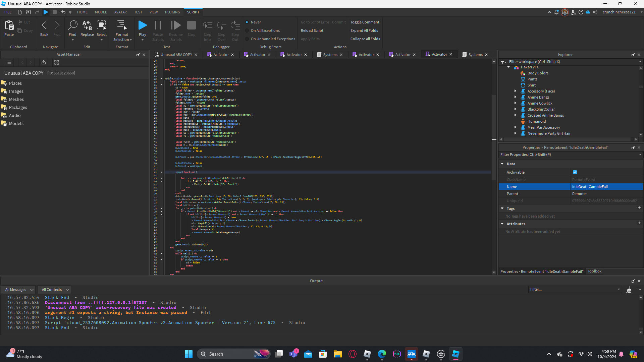Clear the Output window with broom icon
Screen dimensions: 644x362
(629, 290)
